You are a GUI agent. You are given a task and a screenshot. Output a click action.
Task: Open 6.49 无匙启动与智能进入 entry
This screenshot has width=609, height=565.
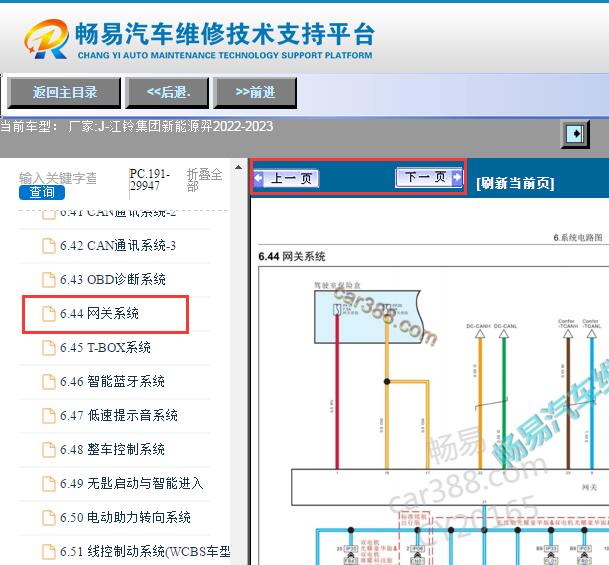(131, 483)
